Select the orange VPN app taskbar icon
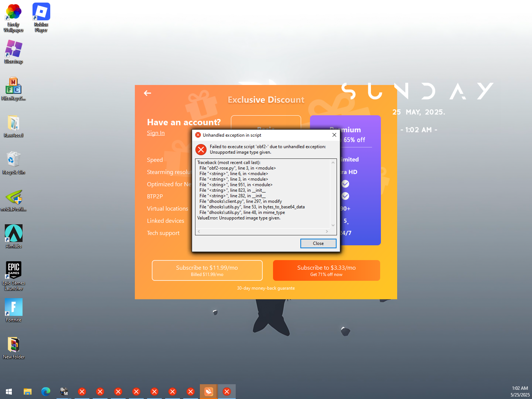 [x=209, y=392]
